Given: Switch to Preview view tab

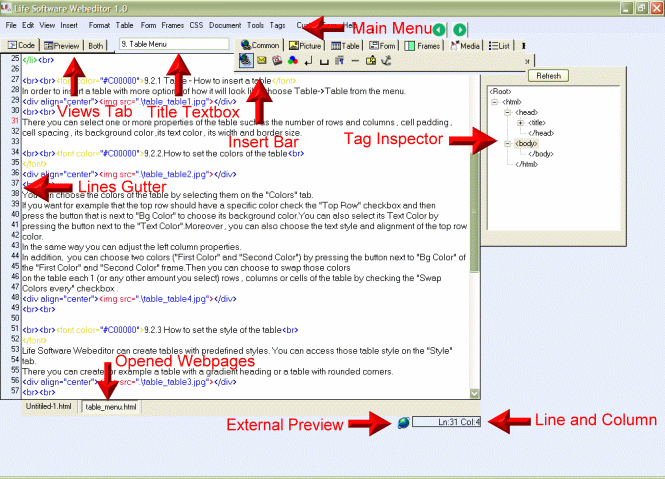Looking at the screenshot, I should tap(61, 45).
